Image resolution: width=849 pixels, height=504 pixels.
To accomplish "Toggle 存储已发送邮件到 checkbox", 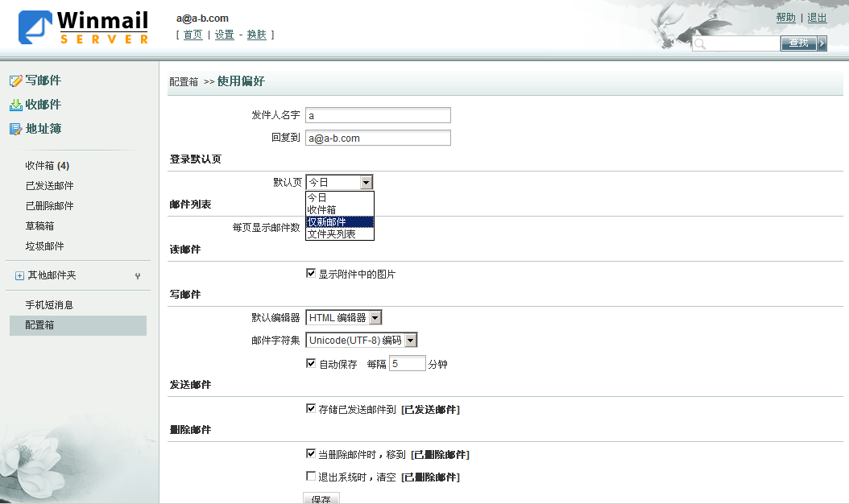I will [311, 408].
